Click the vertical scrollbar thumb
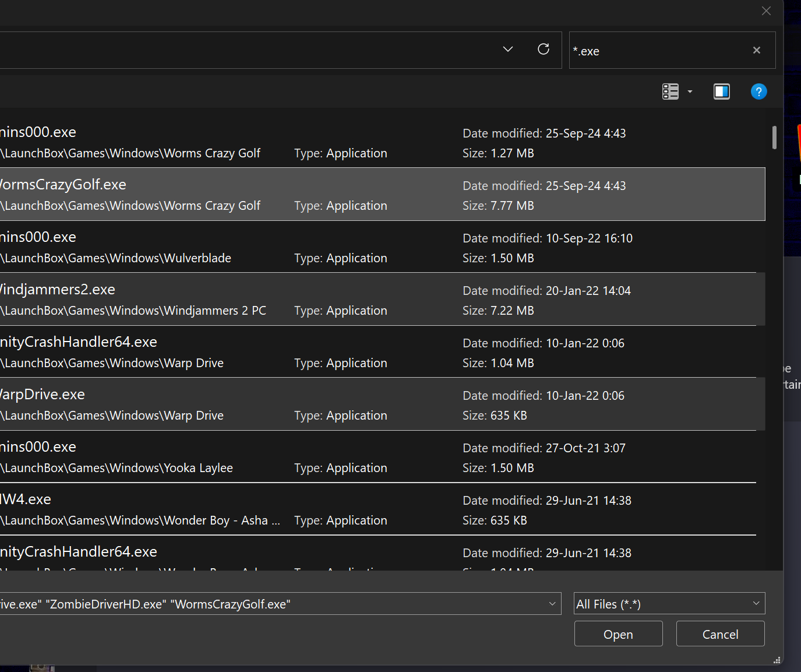801x672 pixels. click(x=774, y=138)
